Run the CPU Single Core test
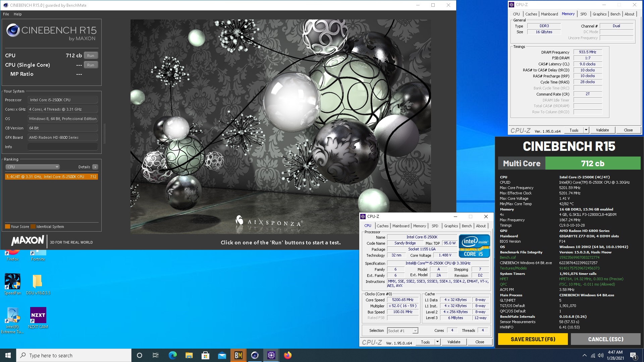Viewport: 644px width, 362px height. click(x=91, y=65)
